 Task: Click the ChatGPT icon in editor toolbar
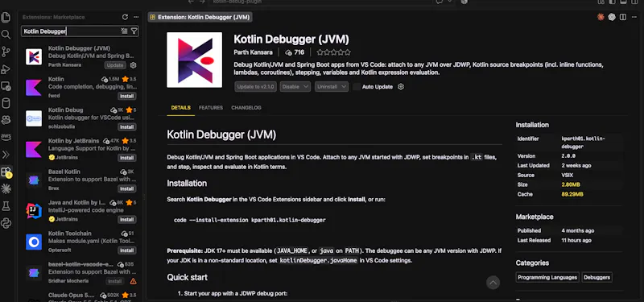[x=612, y=17]
